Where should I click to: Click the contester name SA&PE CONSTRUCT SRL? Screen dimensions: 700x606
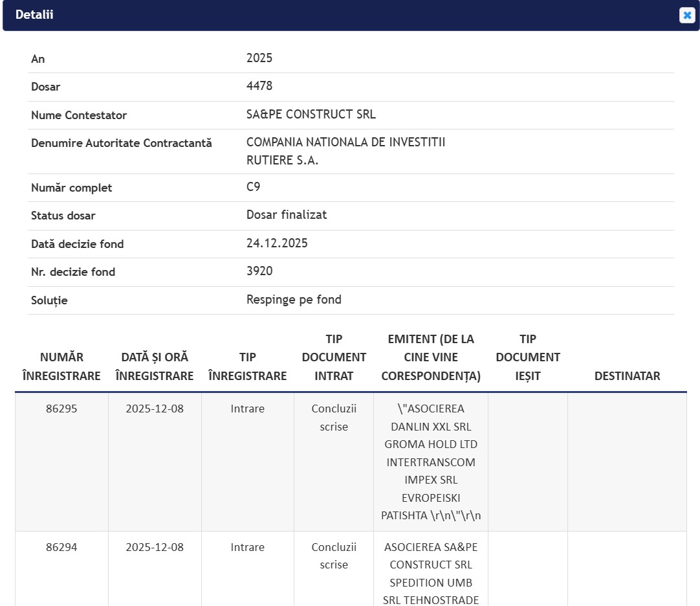click(311, 115)
